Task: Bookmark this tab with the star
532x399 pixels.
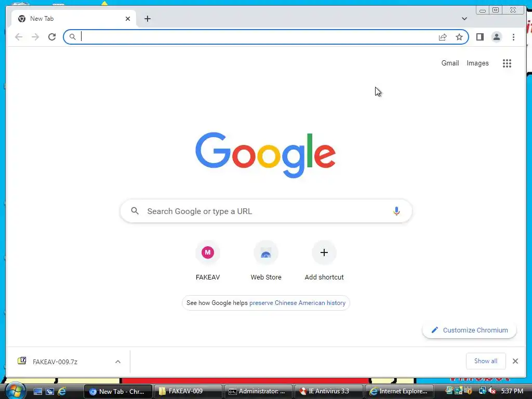Action: (459, 37)
